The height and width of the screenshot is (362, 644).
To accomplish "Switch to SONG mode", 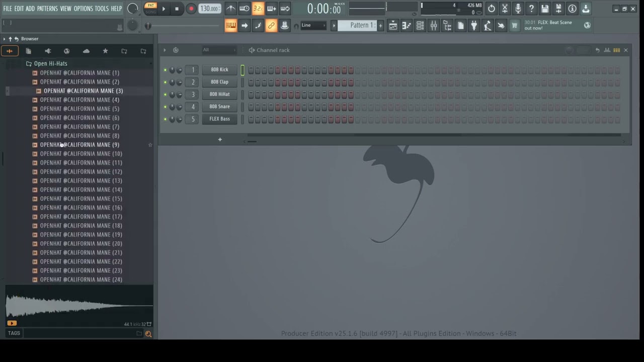I will click(150, 12).
